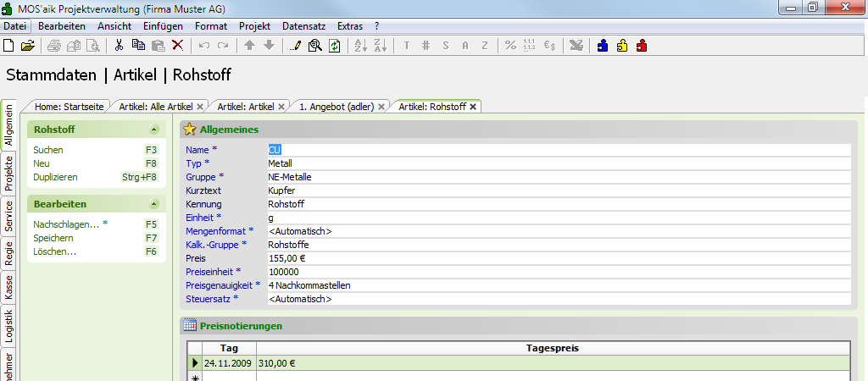
Task: Click the blue puzzle piece icon
Action: (x=603, y=46)
